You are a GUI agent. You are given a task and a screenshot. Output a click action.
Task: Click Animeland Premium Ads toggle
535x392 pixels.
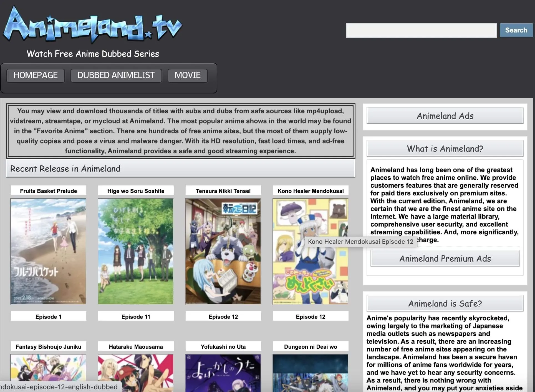coord(445,258)
